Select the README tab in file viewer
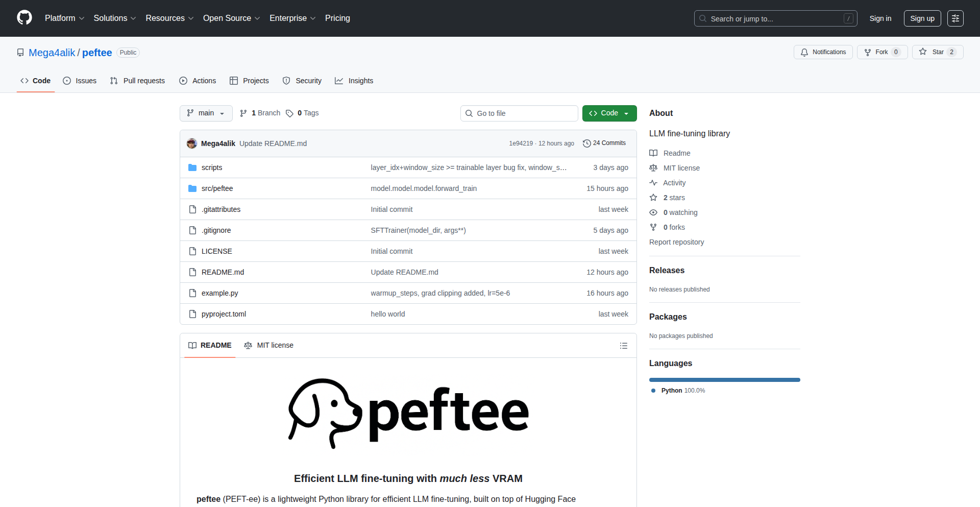This screenshot has height=507, width=980. coord(210,346)
